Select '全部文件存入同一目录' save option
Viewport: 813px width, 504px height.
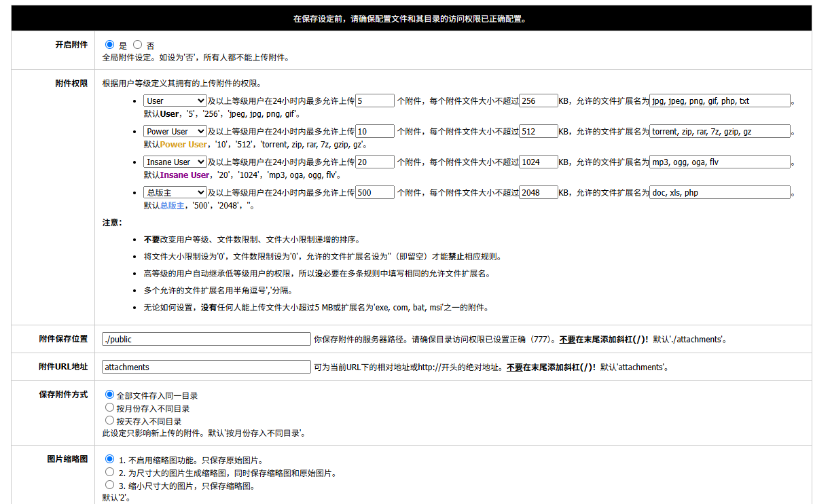tap(109, 395)
